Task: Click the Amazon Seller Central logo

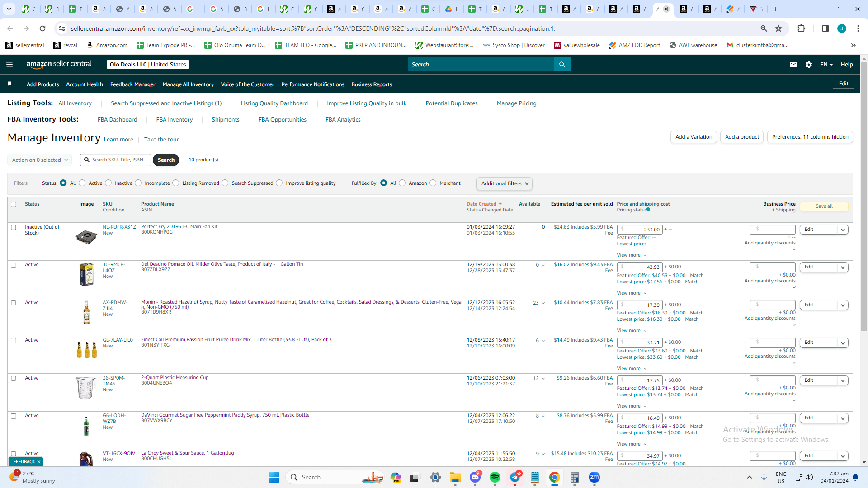Action: pos(59,64)
